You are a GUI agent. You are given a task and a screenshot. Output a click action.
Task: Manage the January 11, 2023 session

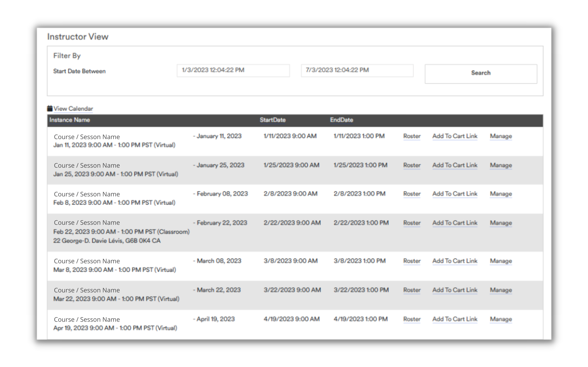click(501, 136)
